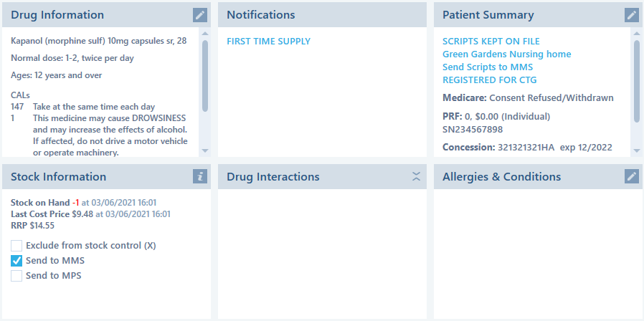Open REGISTERED FOR CTG link
The height and width of the screenshot is (321, 644).
pos(489,80)
